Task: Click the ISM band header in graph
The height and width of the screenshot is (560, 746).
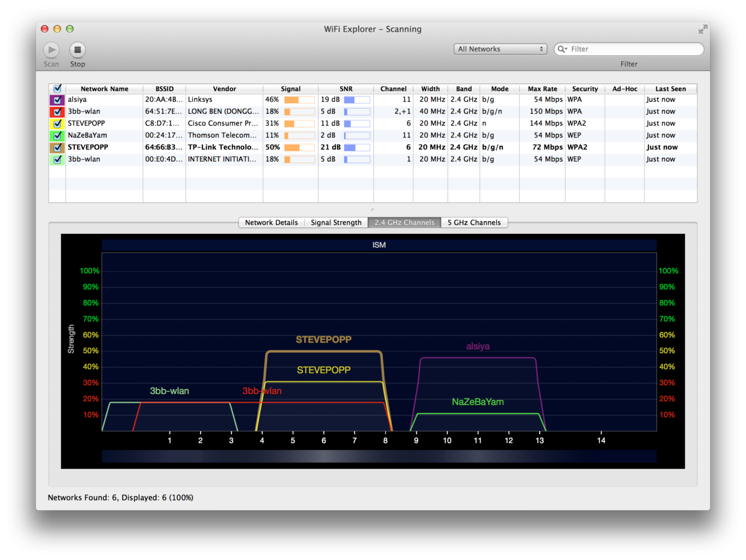Action: click(379, 245)
